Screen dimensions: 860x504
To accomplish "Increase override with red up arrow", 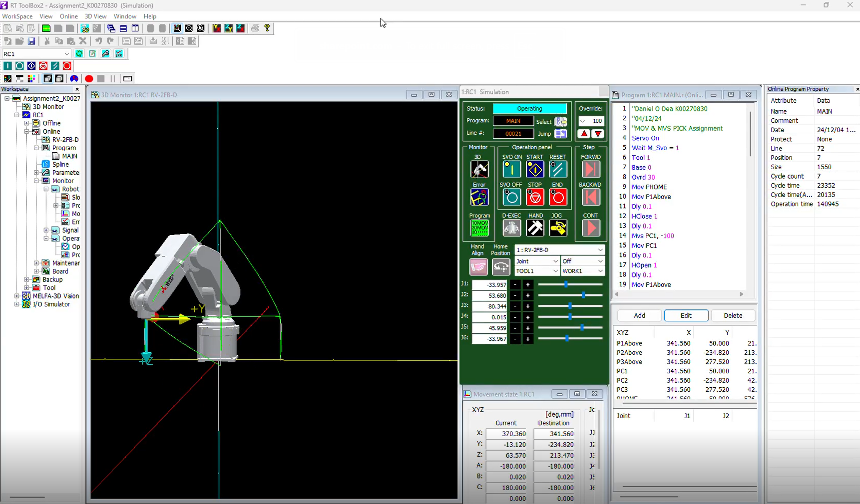I will 584,134.
